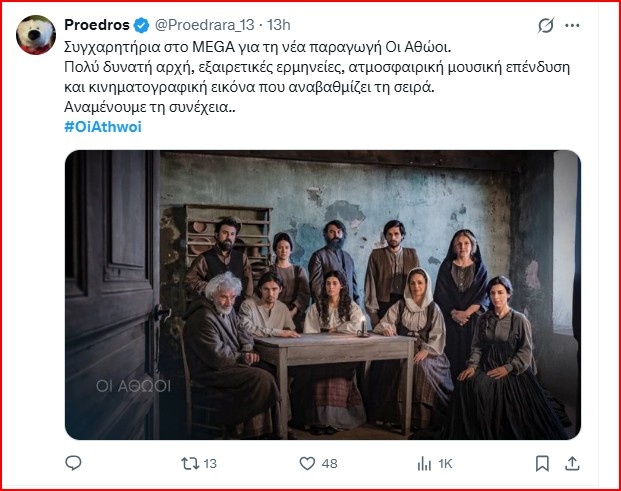This screenshot has width=621, height=491.
Task: Click the Greek tweet text body
Action: (317, 77)
